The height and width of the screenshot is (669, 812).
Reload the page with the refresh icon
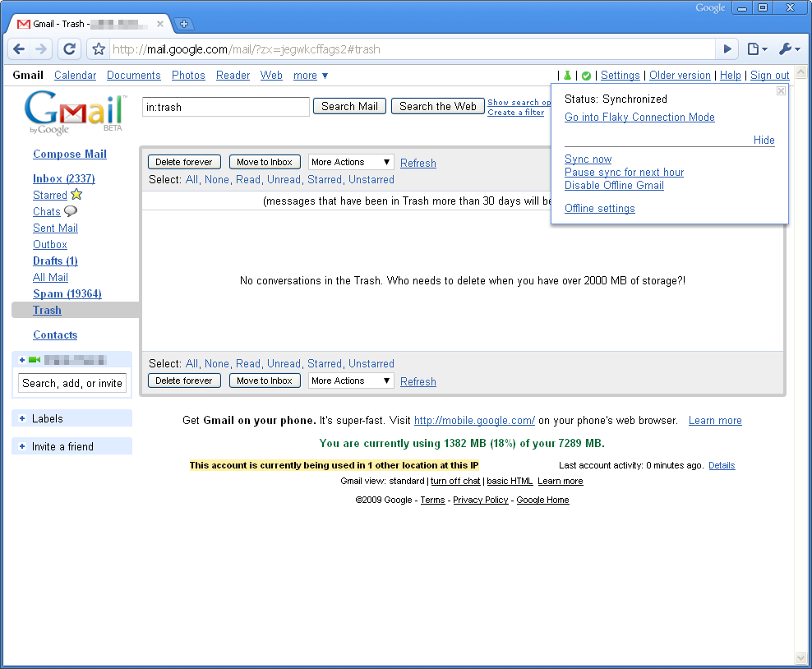coord(69,49)
